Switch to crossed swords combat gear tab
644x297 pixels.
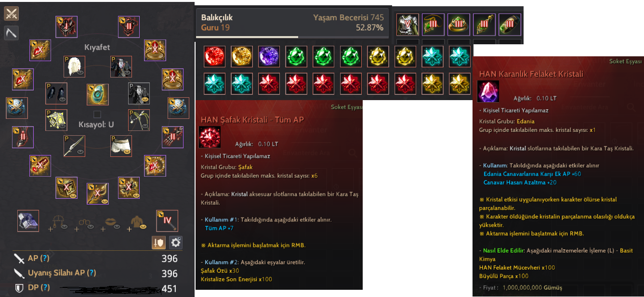(11, 13)
